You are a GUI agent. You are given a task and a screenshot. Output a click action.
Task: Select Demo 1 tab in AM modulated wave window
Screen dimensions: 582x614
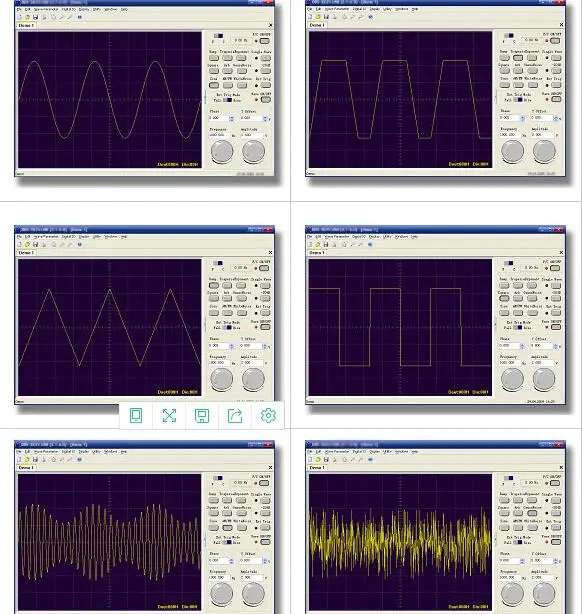click(x=26, y=468)
